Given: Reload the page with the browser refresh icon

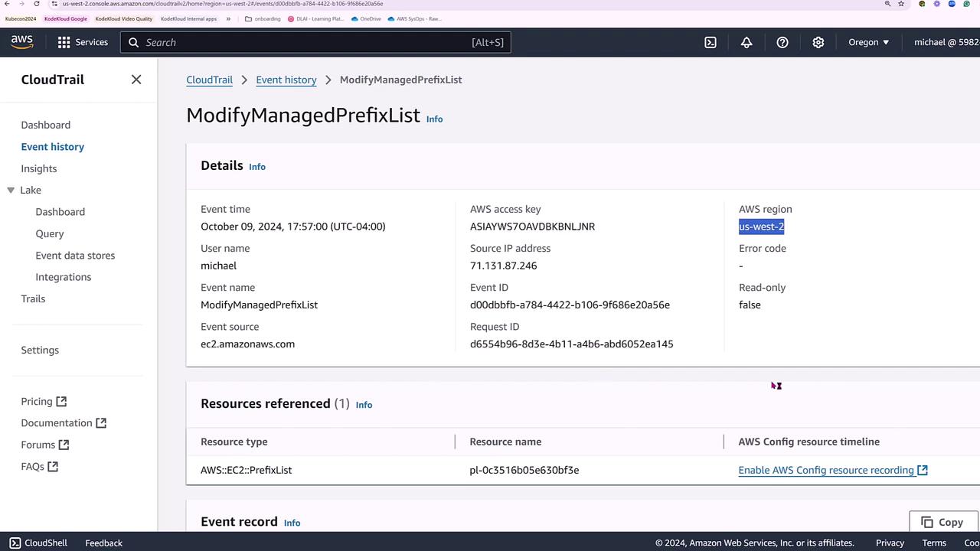Looking at the screenshot, I should pyautogui.click(x=37, y=4).
